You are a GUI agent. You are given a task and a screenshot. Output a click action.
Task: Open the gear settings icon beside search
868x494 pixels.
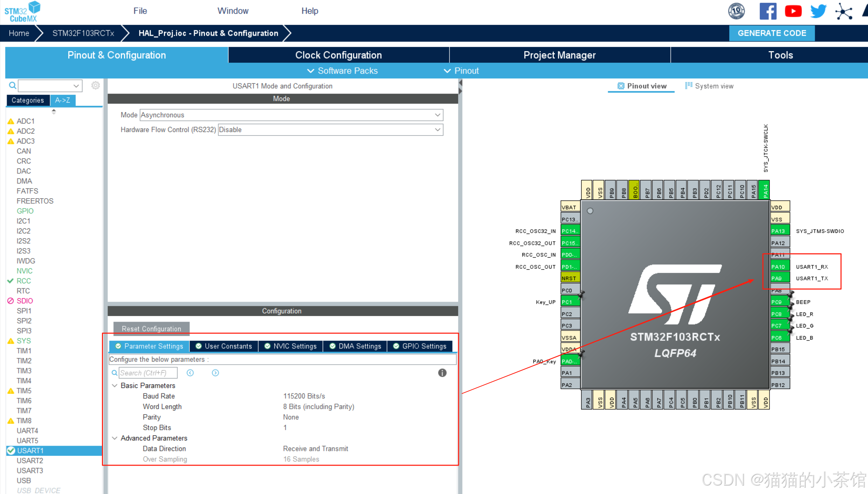[x=96, y=85]
